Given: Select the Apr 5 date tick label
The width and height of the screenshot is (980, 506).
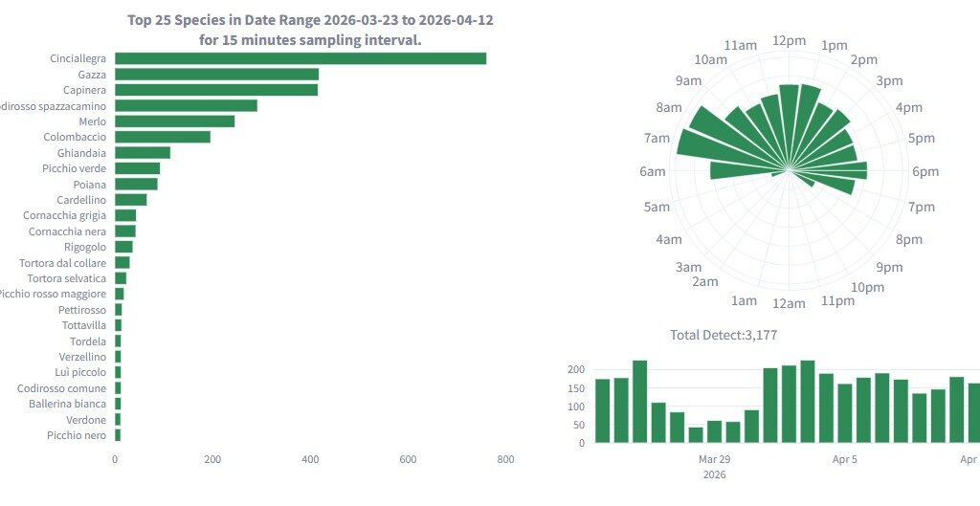Looking at the screenshot, I should coord(845,459).
